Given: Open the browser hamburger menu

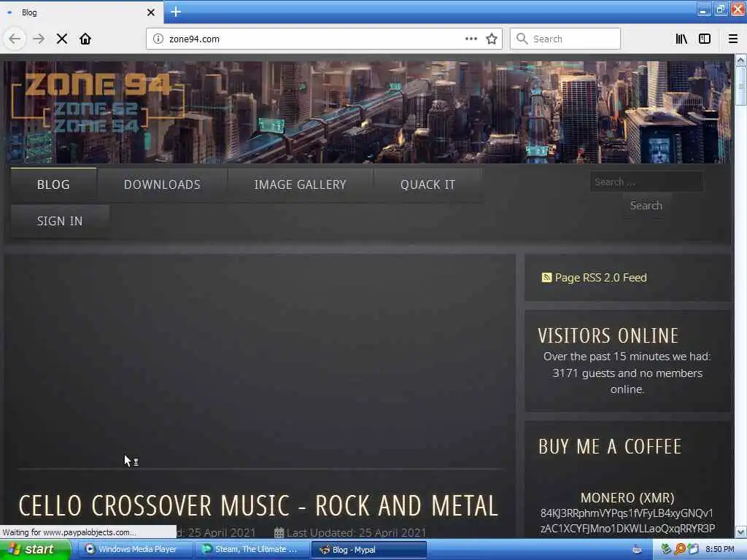Looking at the screenshot, I should (732, 39).
